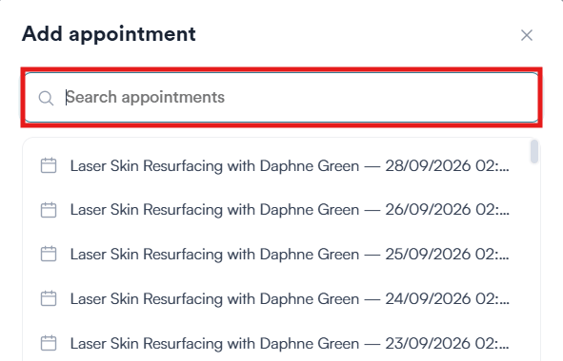Viewport: 563px width, 361px height.
Task: Click the magnifying glass search icon
Action: (x=46, y=98)
